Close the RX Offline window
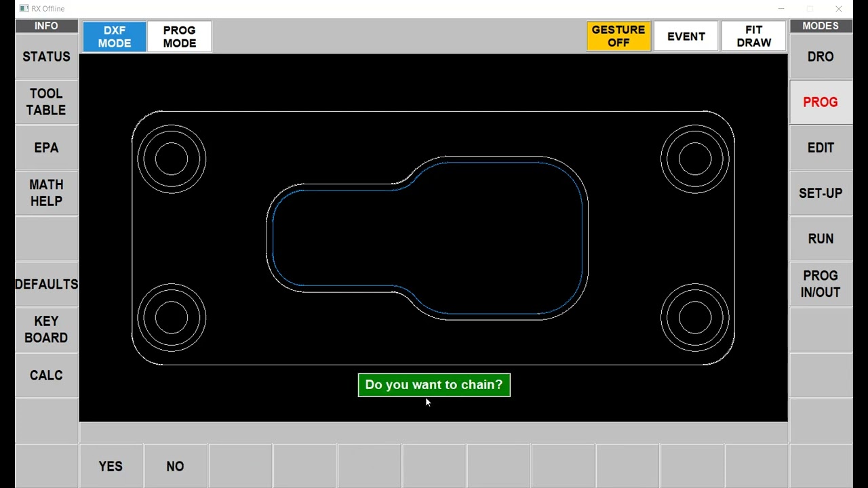Screen dimensions: 868x488 pos(839,9)
